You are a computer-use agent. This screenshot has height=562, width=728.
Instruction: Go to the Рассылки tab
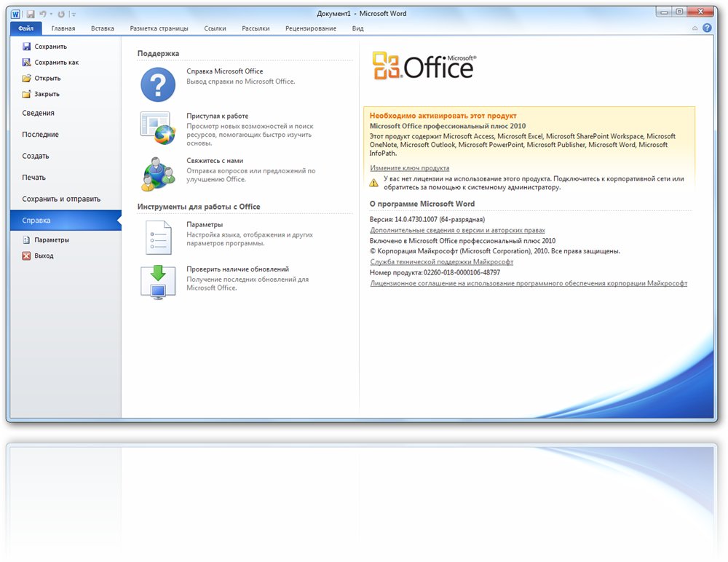click(x=256, y=28)
